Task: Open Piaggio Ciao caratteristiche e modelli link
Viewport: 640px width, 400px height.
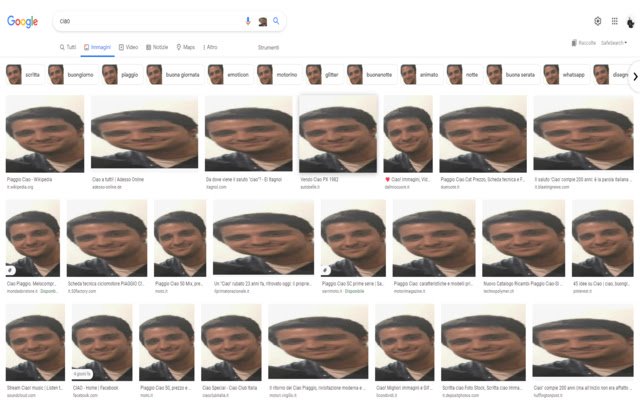Action: pos(433,283)
